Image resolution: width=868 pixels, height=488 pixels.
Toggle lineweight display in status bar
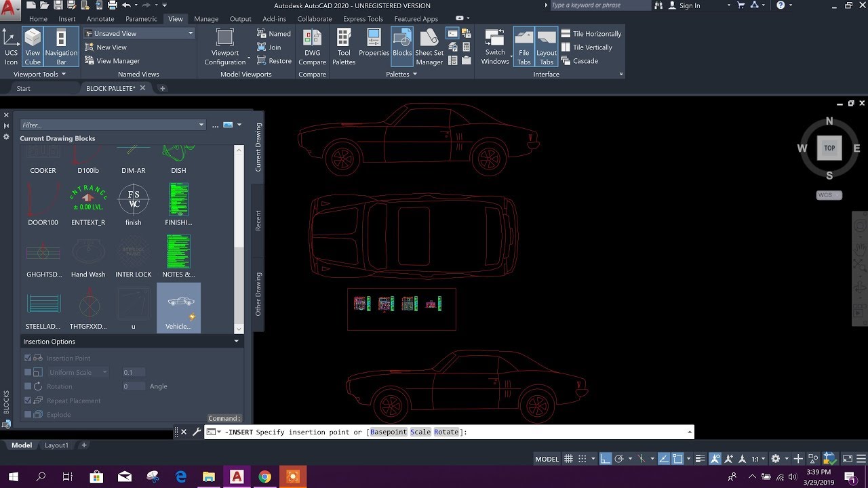coord(701,459)
